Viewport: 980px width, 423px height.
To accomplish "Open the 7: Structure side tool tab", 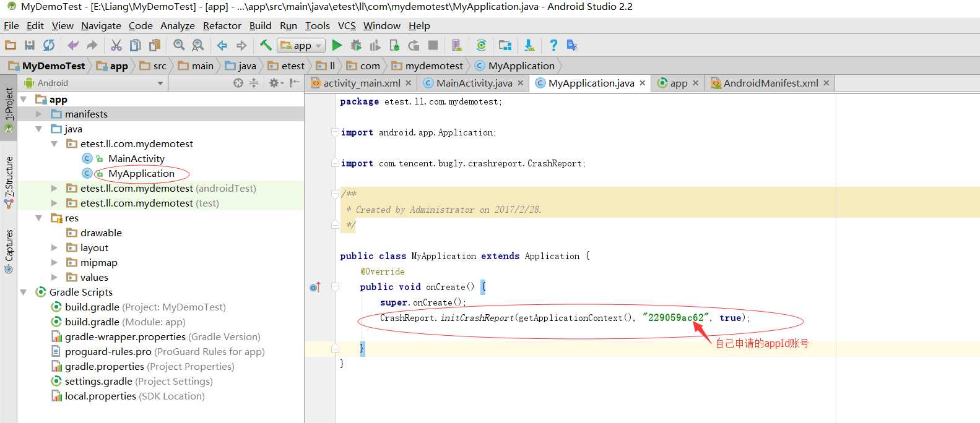I will tap(9, 182).
